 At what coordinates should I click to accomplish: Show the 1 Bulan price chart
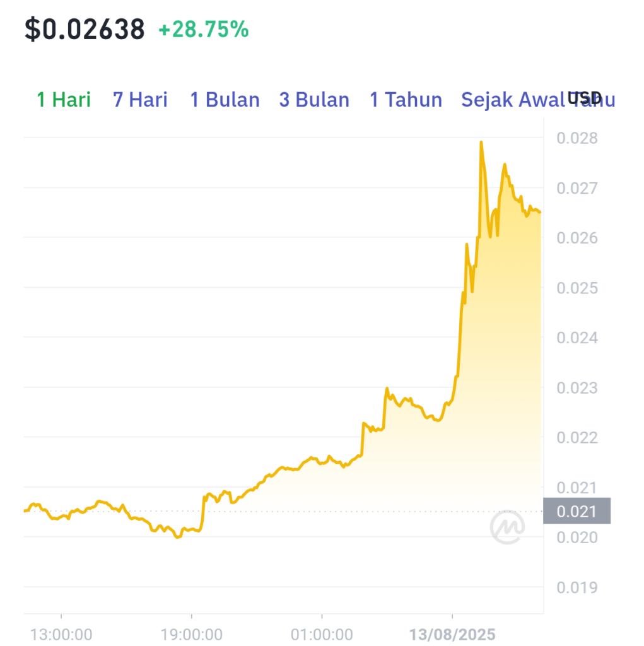pos(225,100)
